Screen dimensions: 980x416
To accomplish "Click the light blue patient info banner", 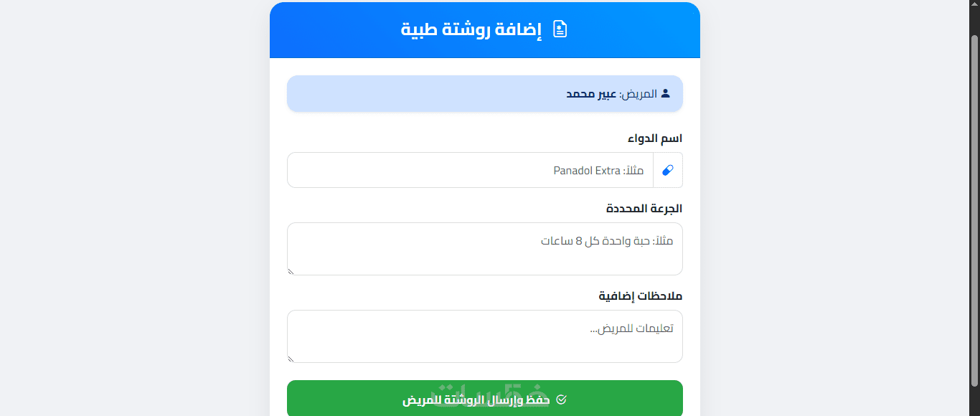I will [485, 93].
